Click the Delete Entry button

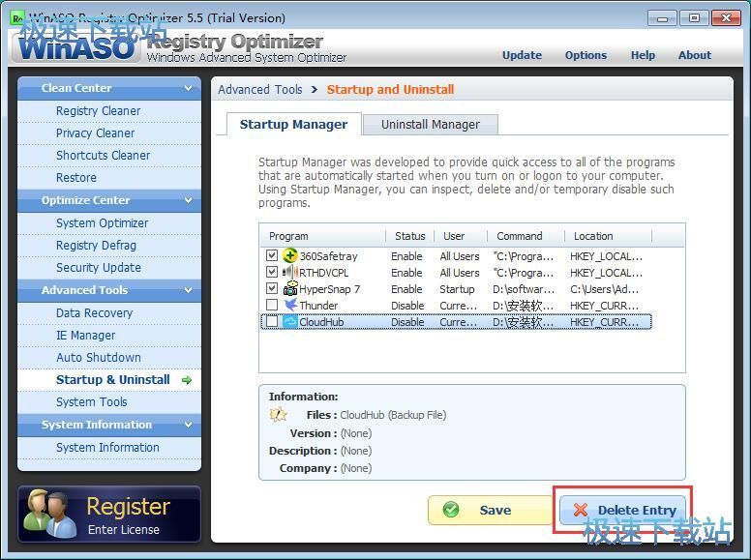point(622,510)
